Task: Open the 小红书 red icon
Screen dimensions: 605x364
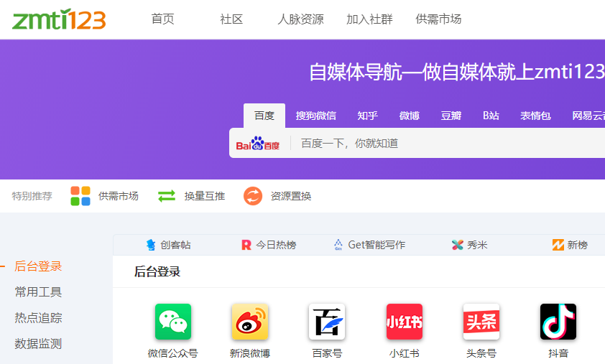Action: click(405, 322)
